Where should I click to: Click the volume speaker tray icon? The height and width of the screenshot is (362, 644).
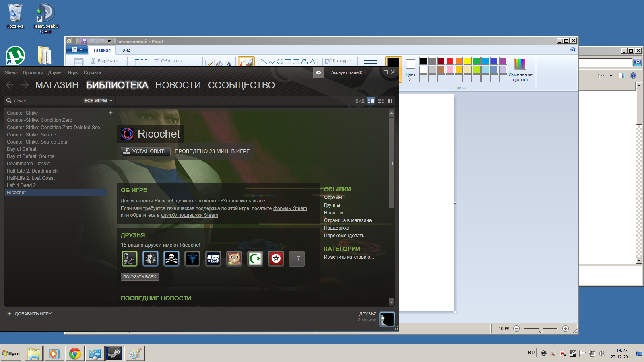point(602,354)
